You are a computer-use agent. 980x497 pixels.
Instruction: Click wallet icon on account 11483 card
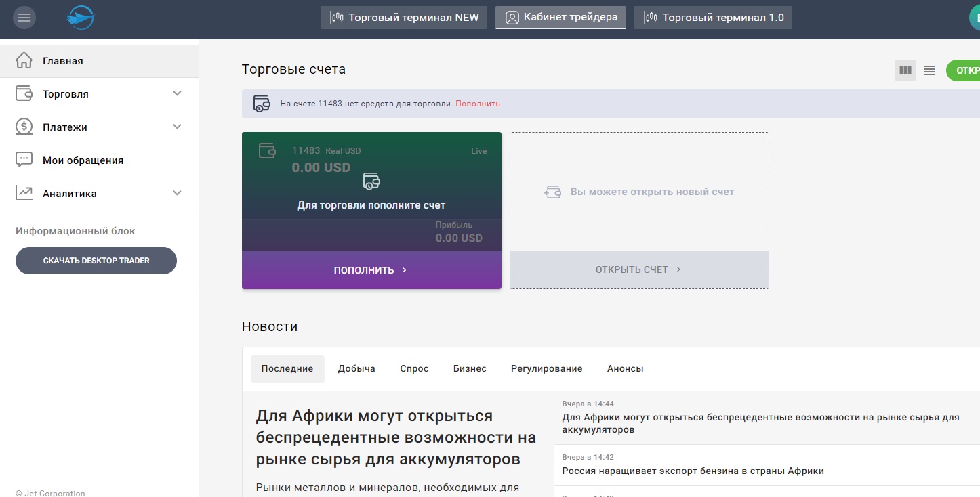pyautogui.click(x=267, y=150)
